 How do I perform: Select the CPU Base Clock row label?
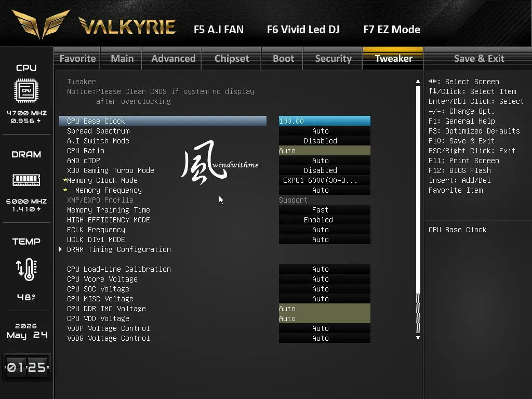(x=96, y=121)
